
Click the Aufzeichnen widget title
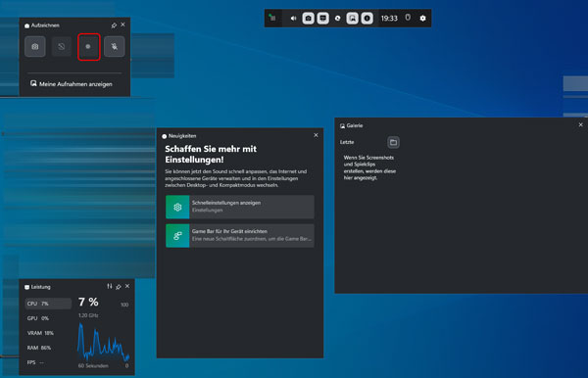[45, 25]
